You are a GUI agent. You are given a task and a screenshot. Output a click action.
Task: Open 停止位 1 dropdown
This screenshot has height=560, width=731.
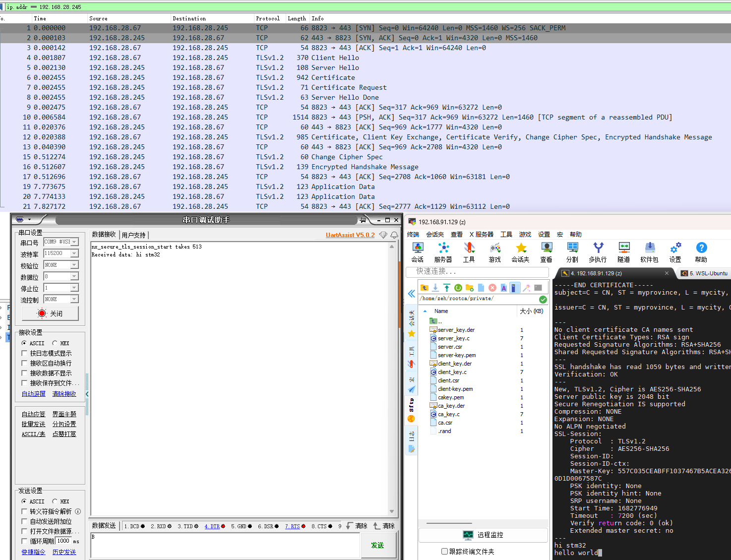[x=74, y=288]
